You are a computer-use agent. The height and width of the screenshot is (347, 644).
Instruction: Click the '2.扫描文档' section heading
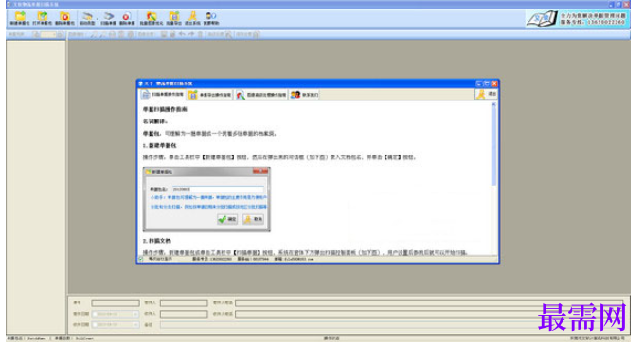[x=157, y=241]
